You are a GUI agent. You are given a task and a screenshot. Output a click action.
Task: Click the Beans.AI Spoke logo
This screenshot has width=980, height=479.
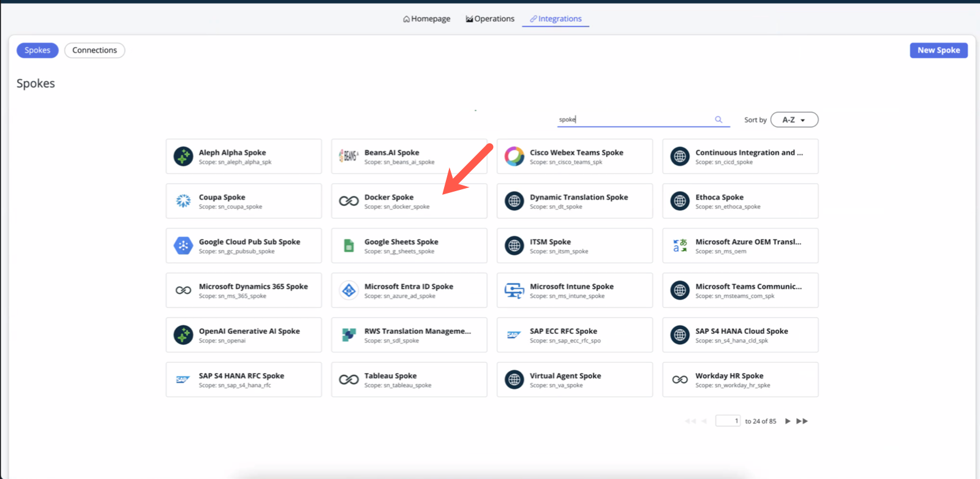(349, 156)
